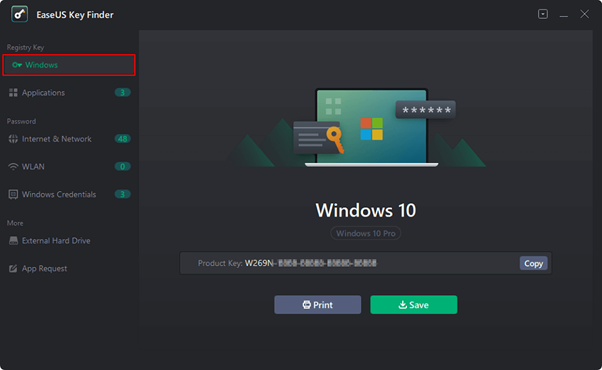
Task: Click the product key text field
Action: 366,263
